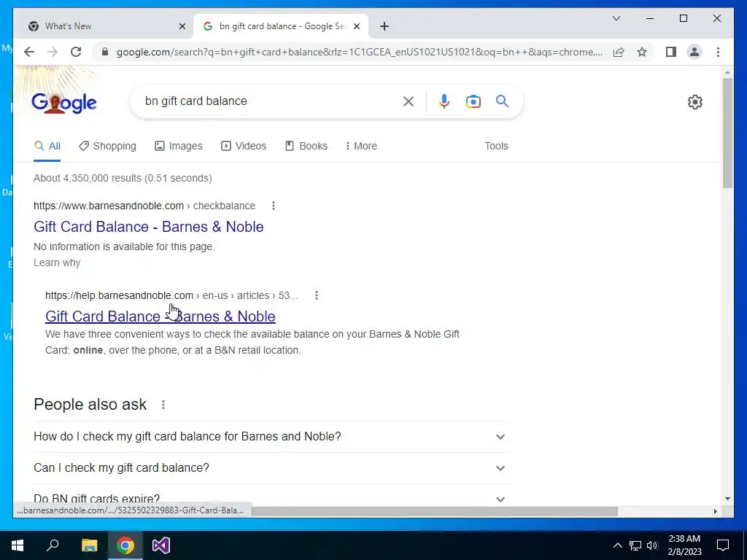Open the help.barnesandnoble.com Gift Card Balance link

click(160, 316)
